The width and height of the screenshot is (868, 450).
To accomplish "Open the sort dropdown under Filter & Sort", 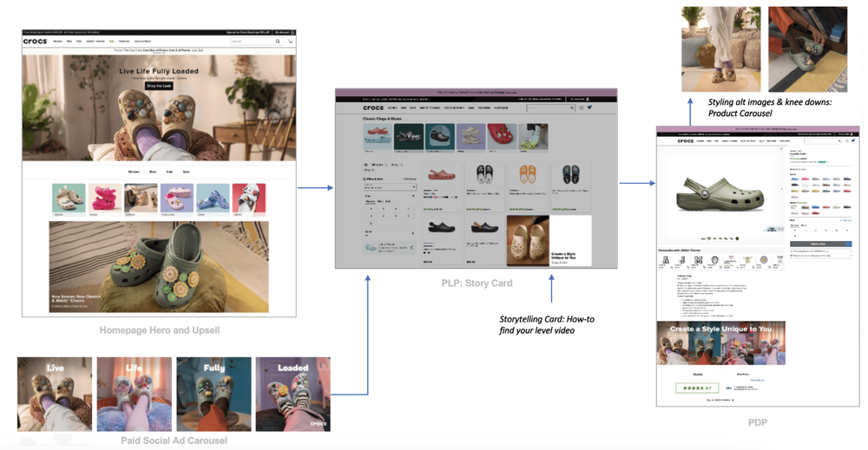I will pyautogui.click(x=390, y=187).
